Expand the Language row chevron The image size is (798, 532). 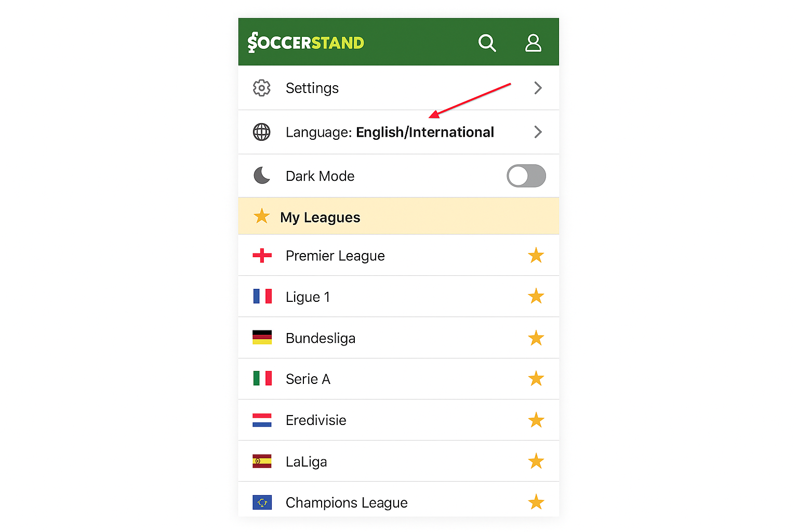point(538,132)
